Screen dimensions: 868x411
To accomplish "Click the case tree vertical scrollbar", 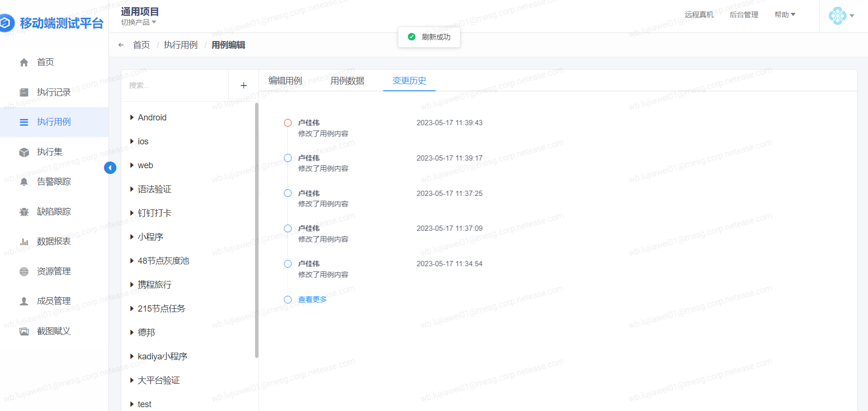I will (x=257, y=230).
